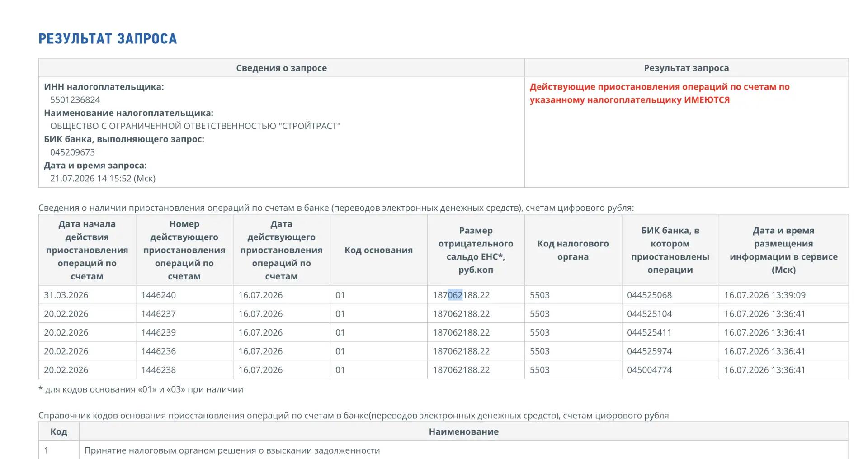
Task: Click BIK 044525068 in the table
Action: click(x=649, y=295)
